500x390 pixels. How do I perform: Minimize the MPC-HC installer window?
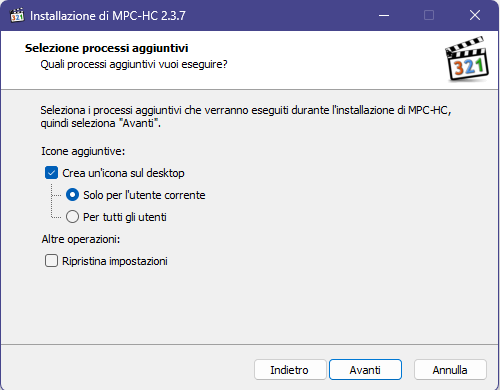pyautogui.click(x=384, y=15)
